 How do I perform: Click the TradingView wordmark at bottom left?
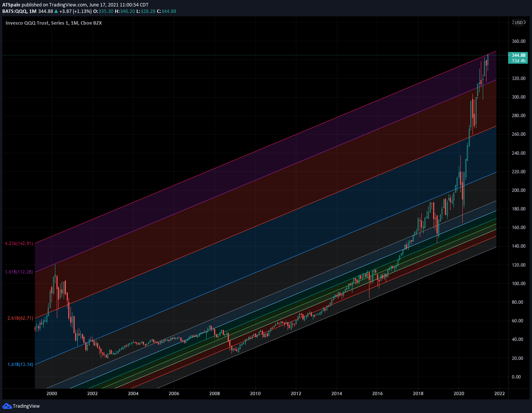[x=26, y=406]
